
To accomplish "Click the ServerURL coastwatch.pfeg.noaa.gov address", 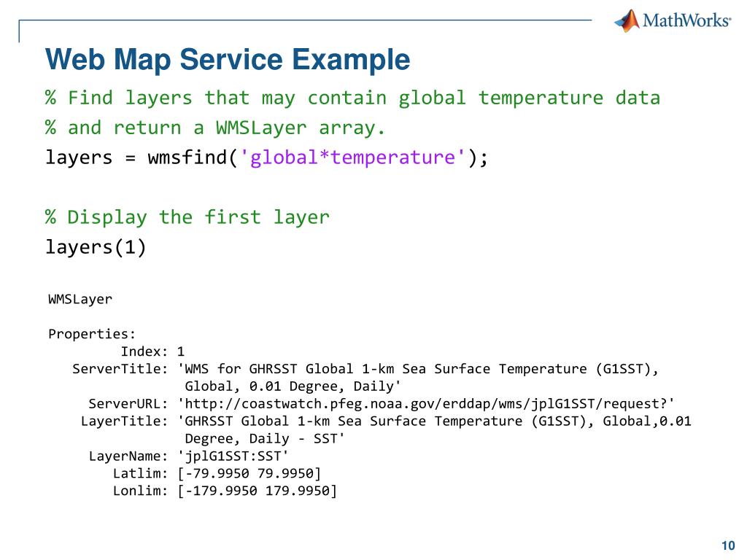I will tap(426, 404).
